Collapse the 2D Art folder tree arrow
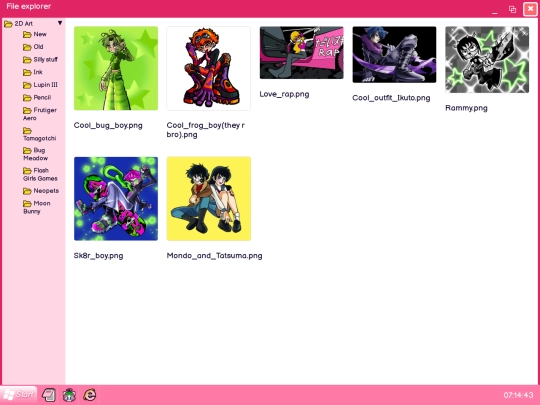The width and height of the screenshot is (540, 405). [60, 23]
